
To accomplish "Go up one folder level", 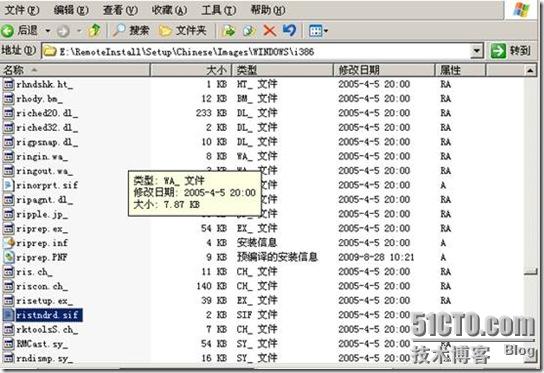I will pos(94,31).
